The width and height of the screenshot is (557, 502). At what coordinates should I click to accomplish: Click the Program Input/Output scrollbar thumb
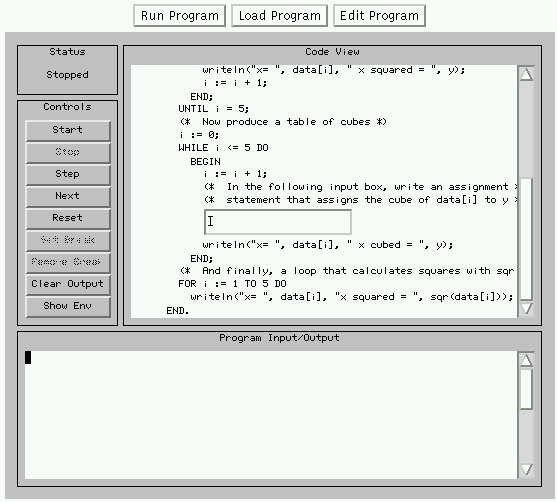click(x=526, y=389)
